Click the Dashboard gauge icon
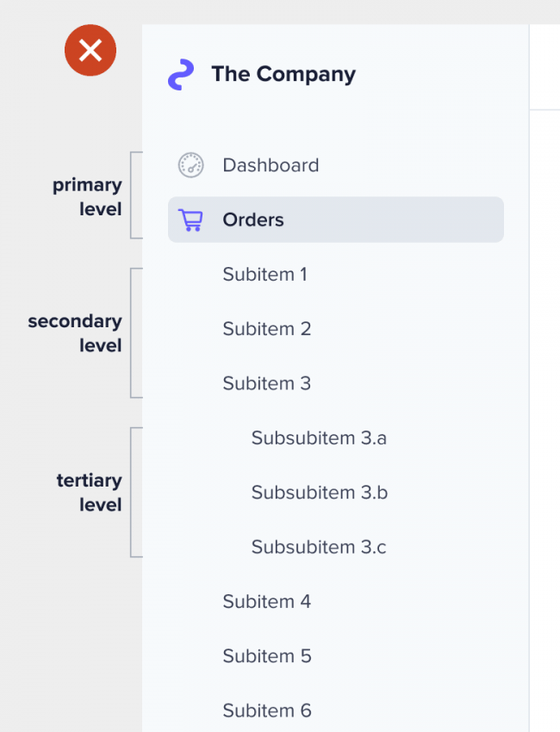 point(190,165)
